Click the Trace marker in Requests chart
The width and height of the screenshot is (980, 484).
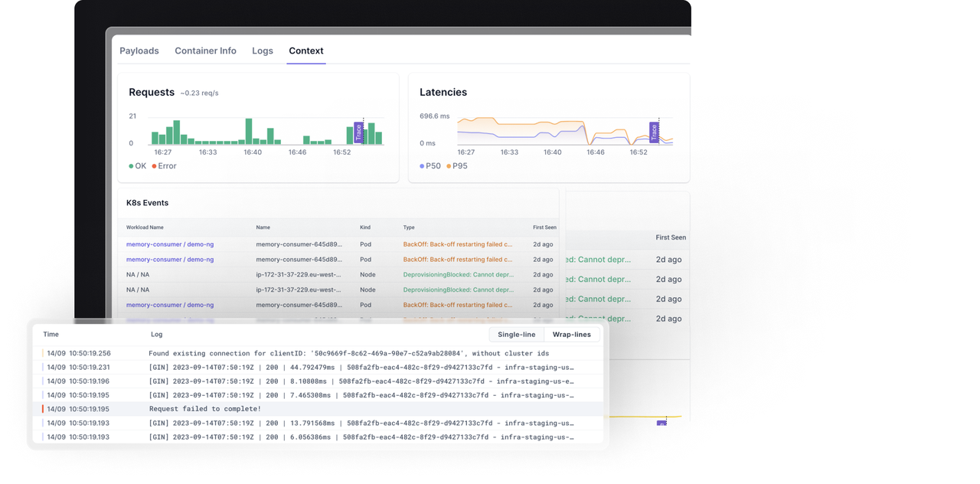click(358, 132)
